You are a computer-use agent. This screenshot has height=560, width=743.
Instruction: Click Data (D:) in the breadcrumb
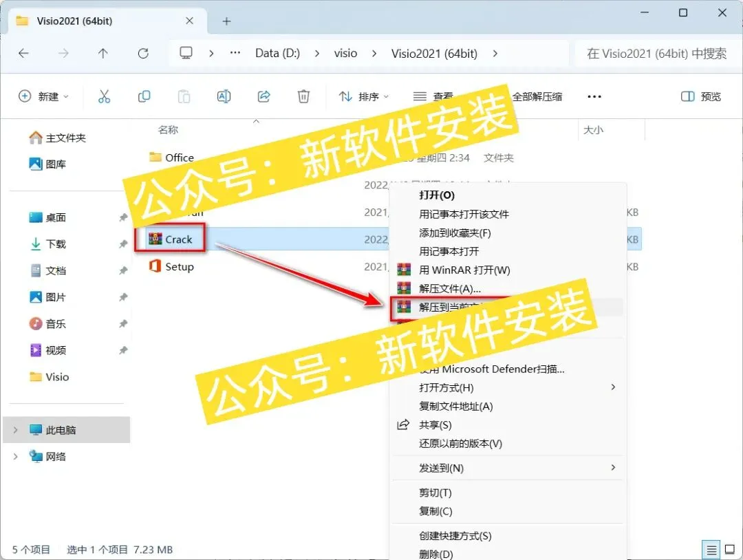coord(278,53)
